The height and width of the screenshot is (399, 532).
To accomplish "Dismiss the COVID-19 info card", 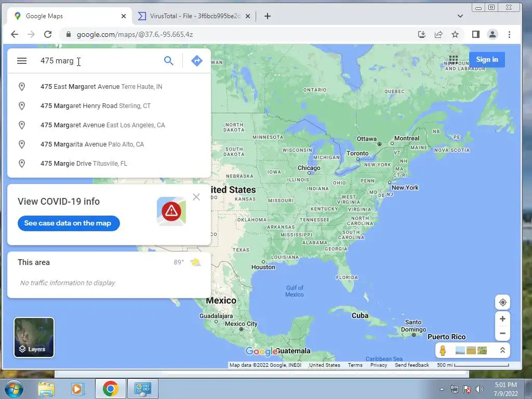I will 196,197.
